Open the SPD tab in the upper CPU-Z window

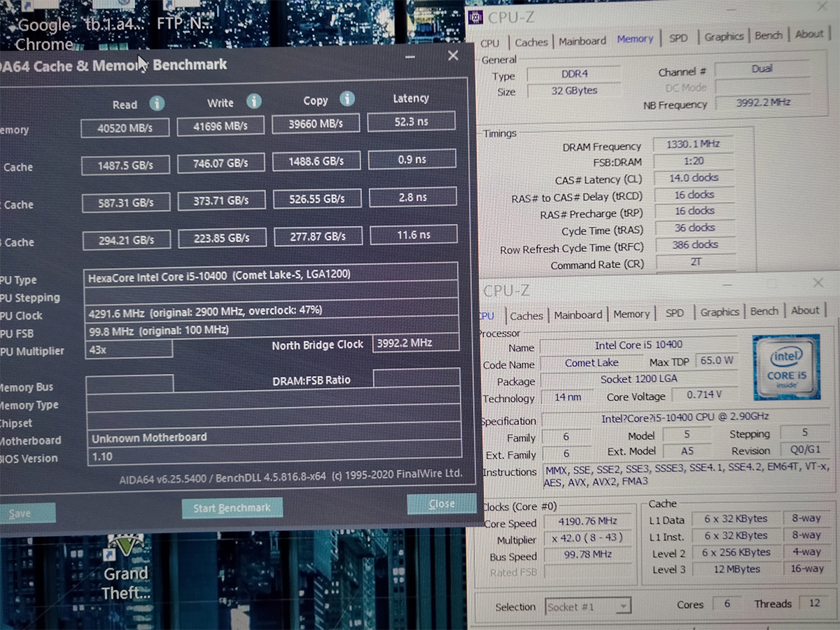click(x=678, y=38)
